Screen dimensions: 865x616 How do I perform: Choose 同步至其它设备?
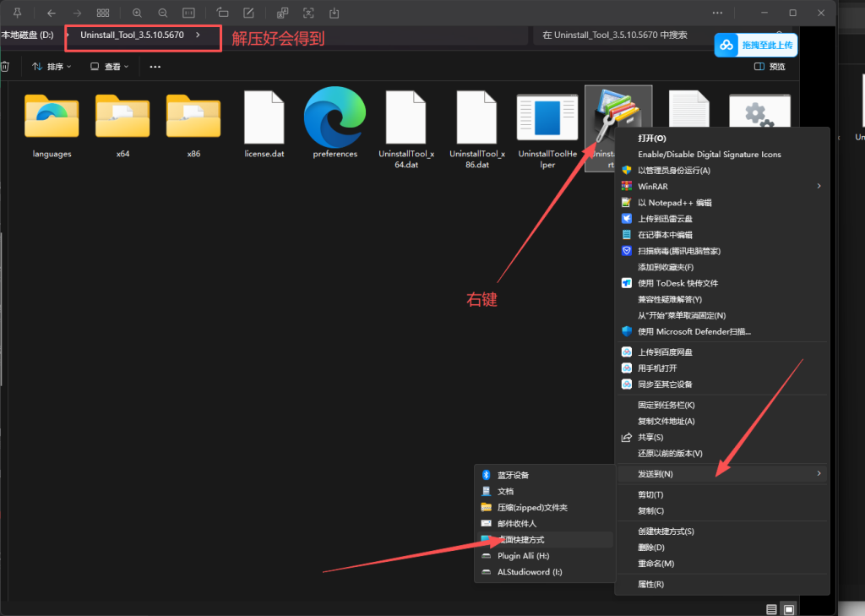point(723,384)
